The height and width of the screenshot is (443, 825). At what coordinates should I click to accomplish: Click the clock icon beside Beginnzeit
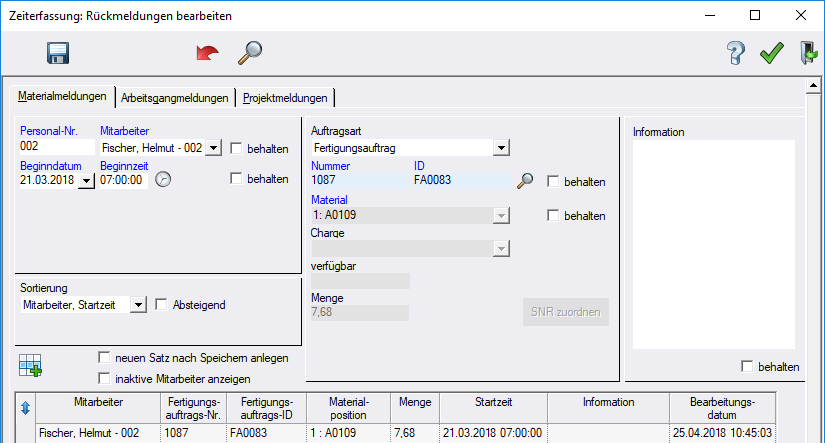point(164,180)
